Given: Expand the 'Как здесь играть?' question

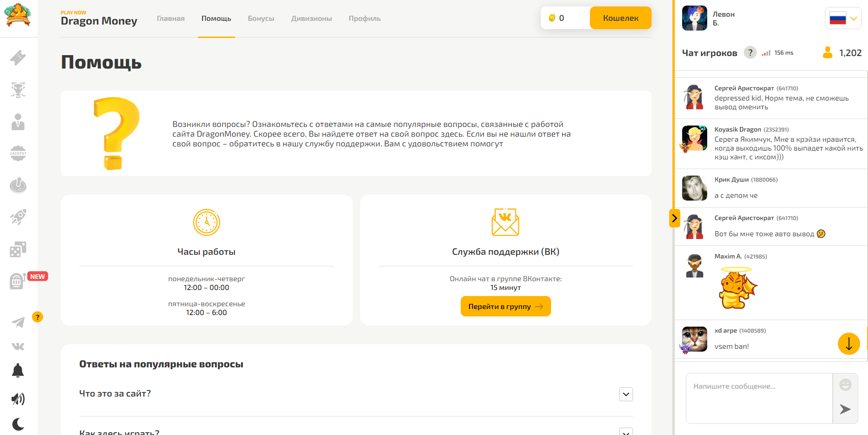Looking at the screenshot, I should click(626, 432).
